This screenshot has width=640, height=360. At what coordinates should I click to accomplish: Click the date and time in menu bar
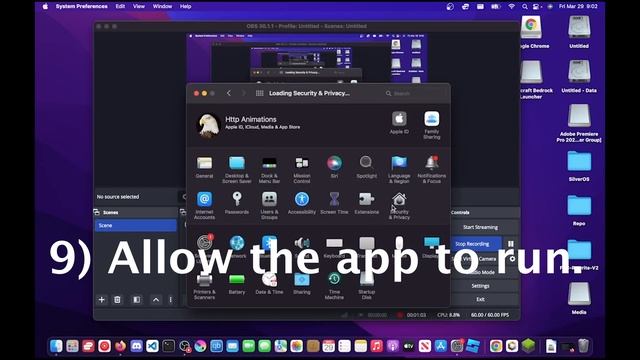(578, 7)
